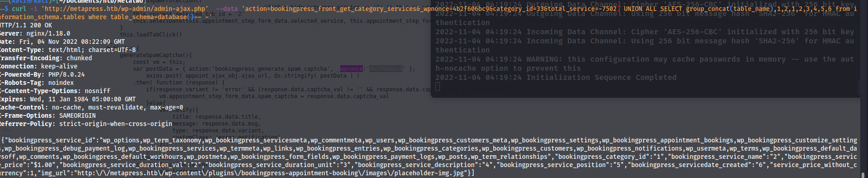Click 'wp_postmeta' in the table list
The width and height of the screenshot is (868, 178).
point(207,157)
